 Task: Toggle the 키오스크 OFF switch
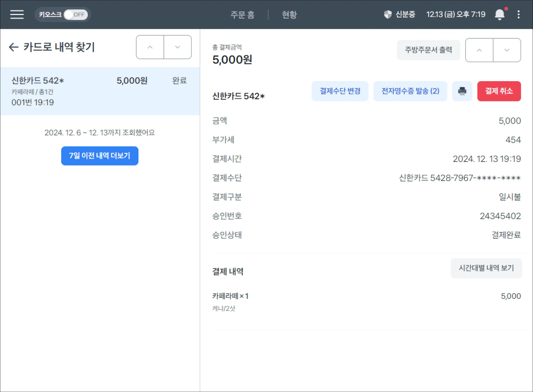(x=75, y=15)
